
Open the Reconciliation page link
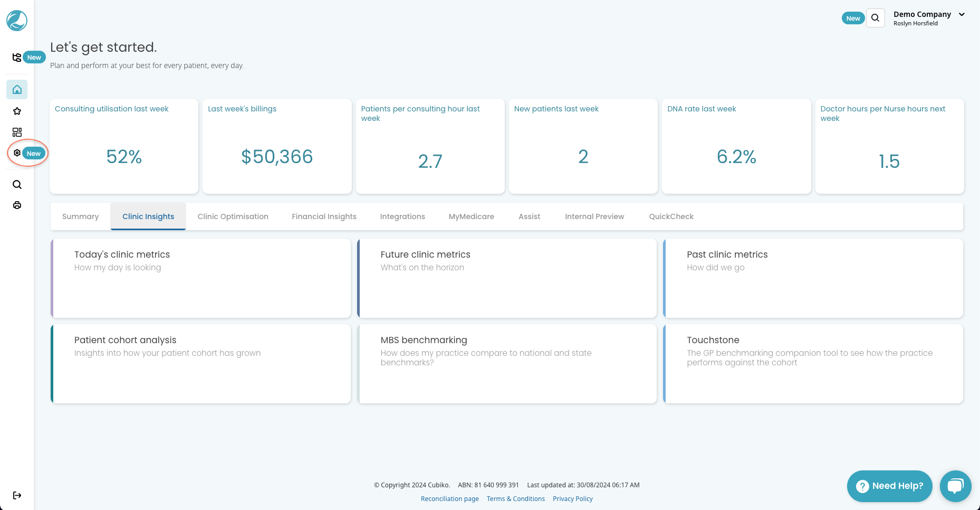(x=449, y=499)
